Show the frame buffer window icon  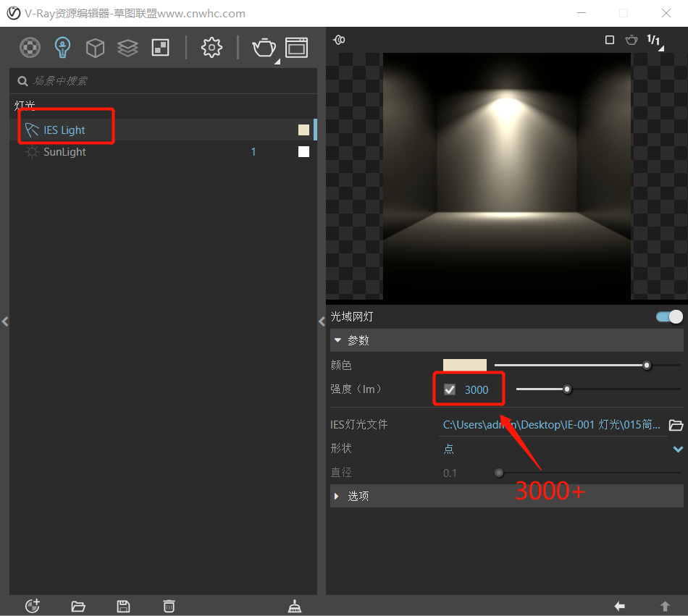pos(297,47)
